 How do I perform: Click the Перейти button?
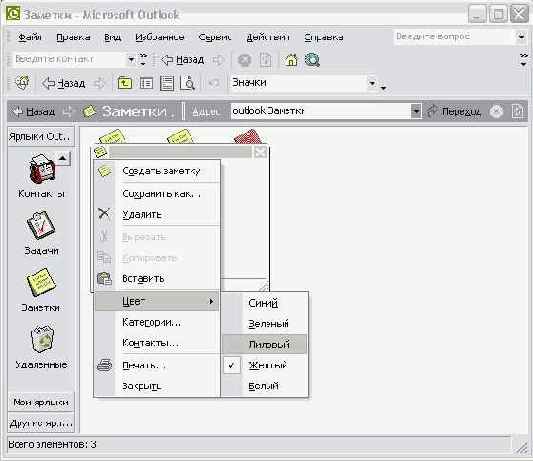pos(454,111)
